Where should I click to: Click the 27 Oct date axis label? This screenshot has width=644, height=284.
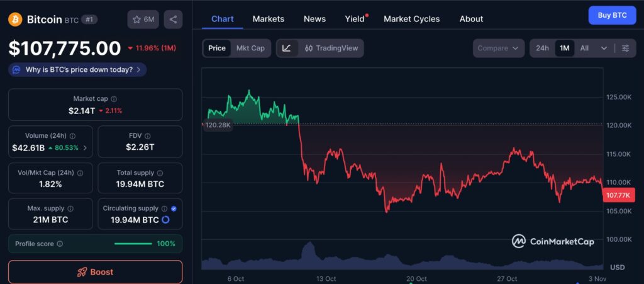point(507,279)
